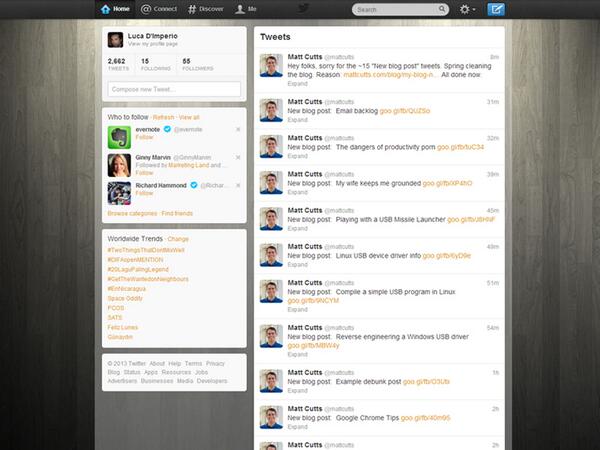The width and height of the screenshot is (600, 450).
Task: Click Luca D'Imperio profile avatar
Action: tap(115, 39)
